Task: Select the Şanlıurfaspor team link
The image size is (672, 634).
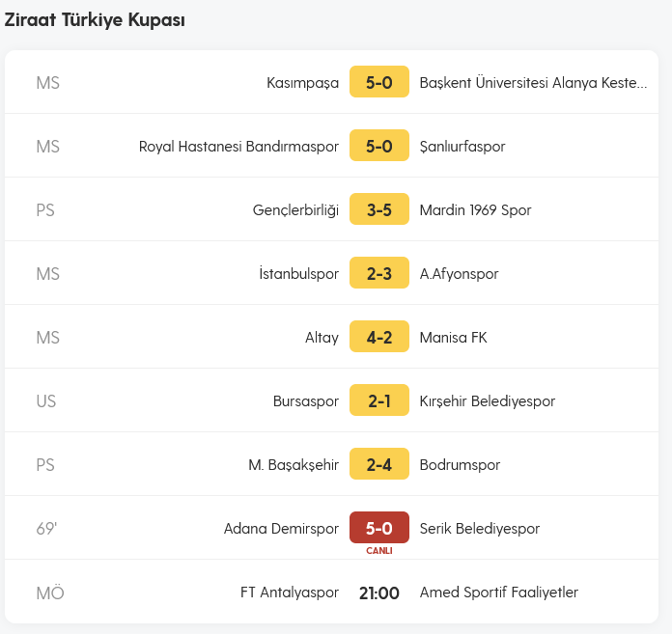Action: click(462, 147)
